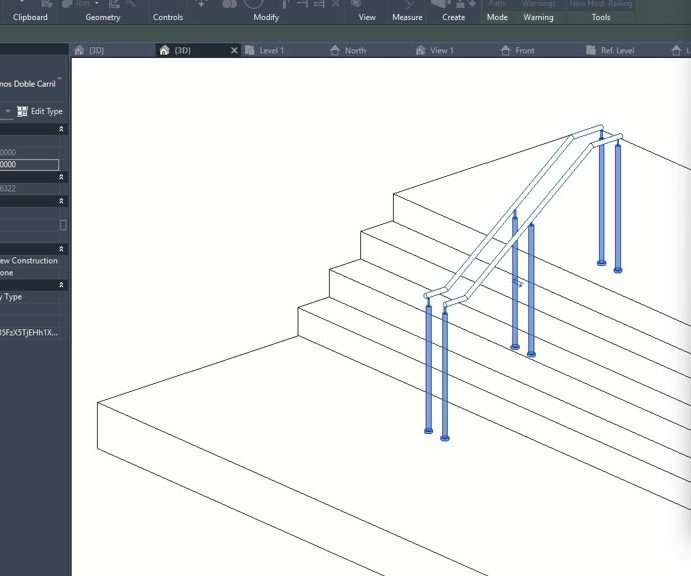
Task: Click the Controls panel label
Action: point(167,17)
